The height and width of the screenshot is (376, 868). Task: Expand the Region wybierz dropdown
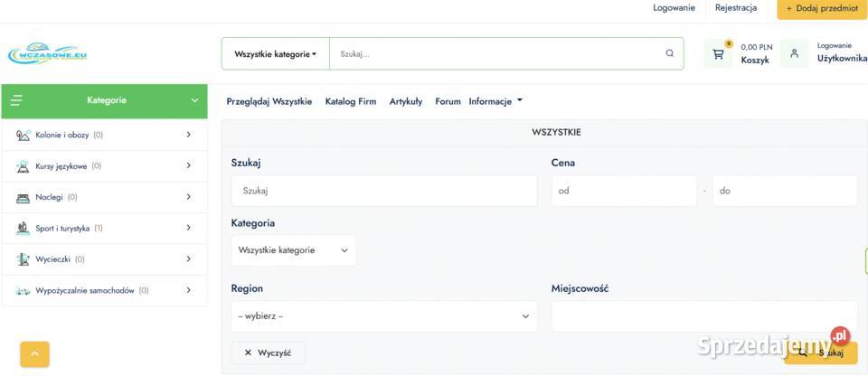pyautogui.click(x=383, y=316)
